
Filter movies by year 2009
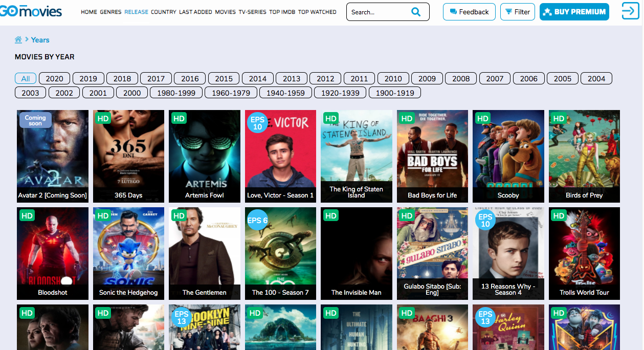(427, 78)
